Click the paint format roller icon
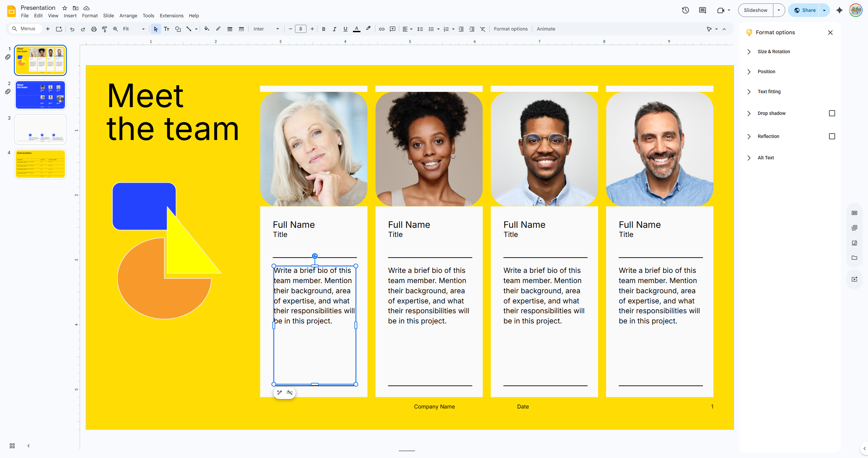Screen dimensions: 868x458 click(x=104, y=29)
